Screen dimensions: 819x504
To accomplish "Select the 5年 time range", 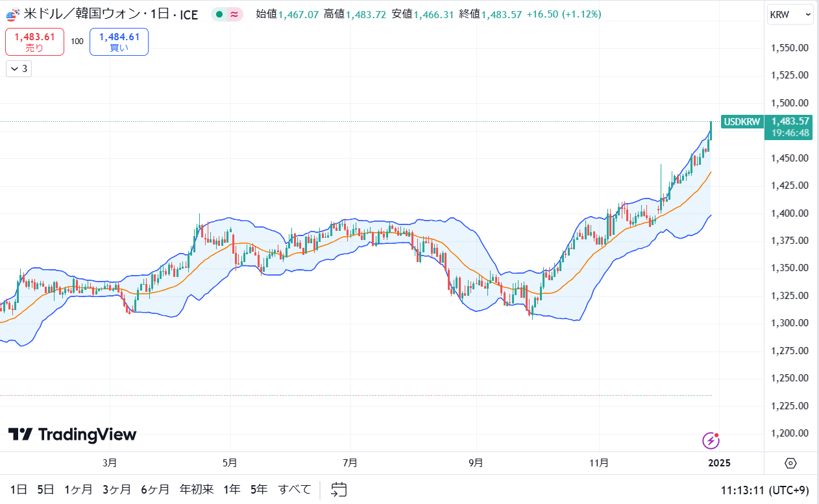I will (x=258, y=489).
